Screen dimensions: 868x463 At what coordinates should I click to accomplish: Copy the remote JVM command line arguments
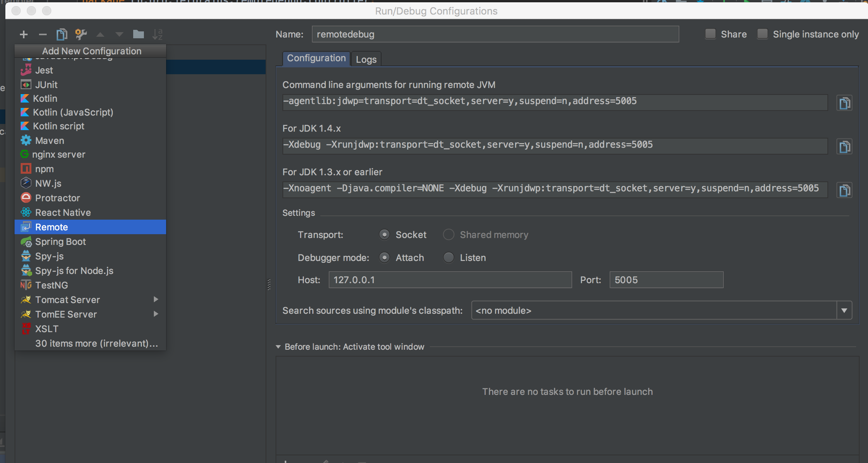(x=844, y=103)
